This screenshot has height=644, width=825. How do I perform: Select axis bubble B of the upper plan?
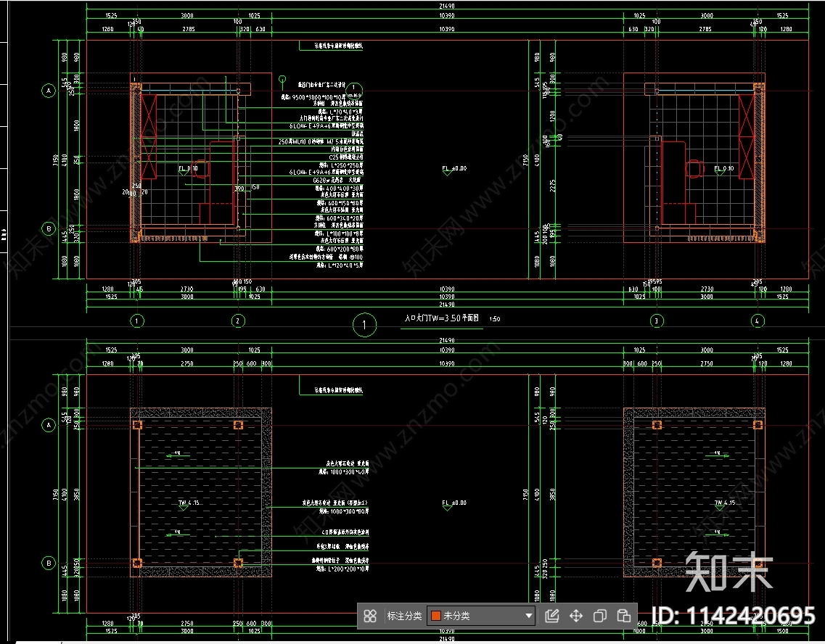pos(49,228)
